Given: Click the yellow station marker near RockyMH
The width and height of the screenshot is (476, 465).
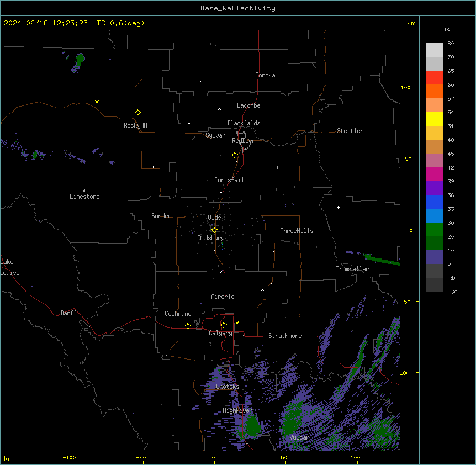Looking at the screenshot, I should 137,113.
